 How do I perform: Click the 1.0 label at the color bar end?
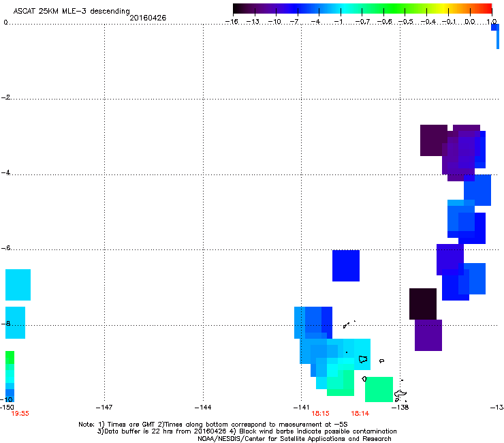[492, 22]
